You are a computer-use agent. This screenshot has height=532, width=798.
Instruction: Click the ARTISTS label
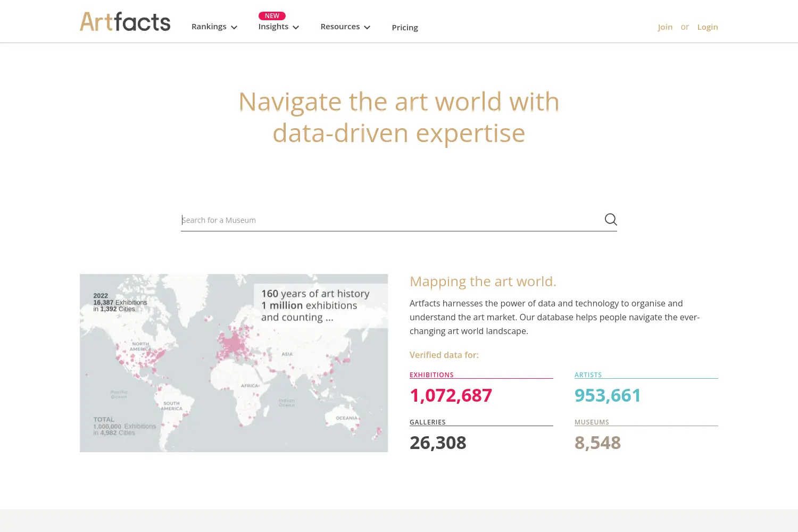point(588,375)
